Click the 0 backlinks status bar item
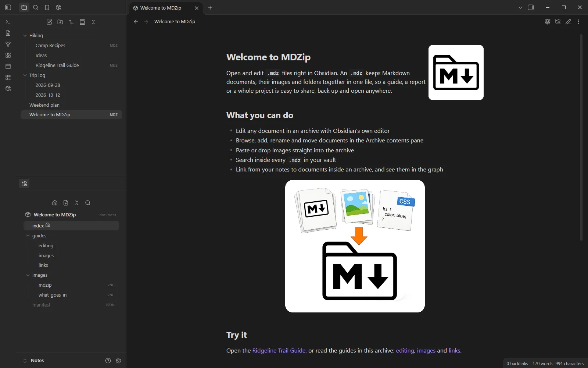This screenshot has height=368, width=588. (517, 364)
